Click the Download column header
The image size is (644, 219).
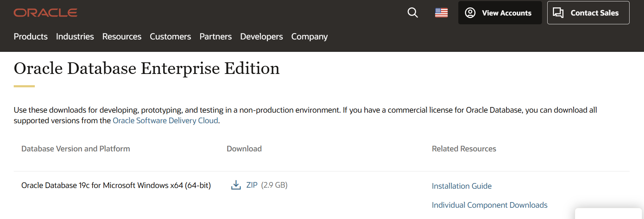click(244, 149)
